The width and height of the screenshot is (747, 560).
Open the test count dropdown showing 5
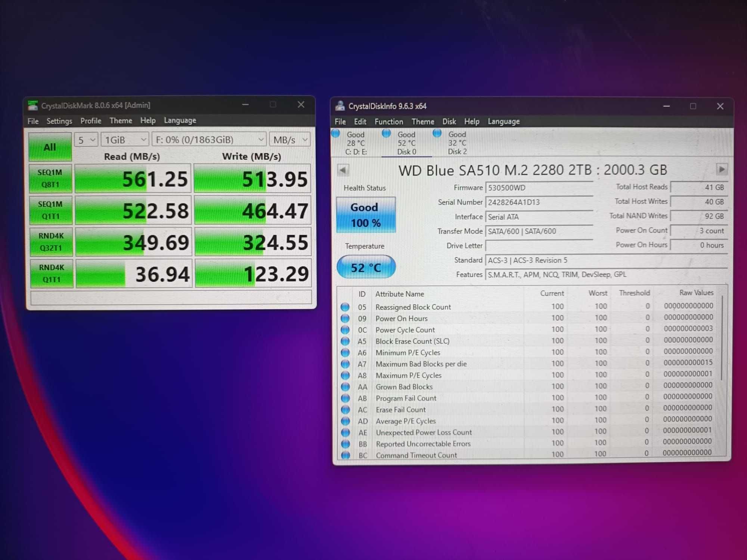click(x=86, y=140)
